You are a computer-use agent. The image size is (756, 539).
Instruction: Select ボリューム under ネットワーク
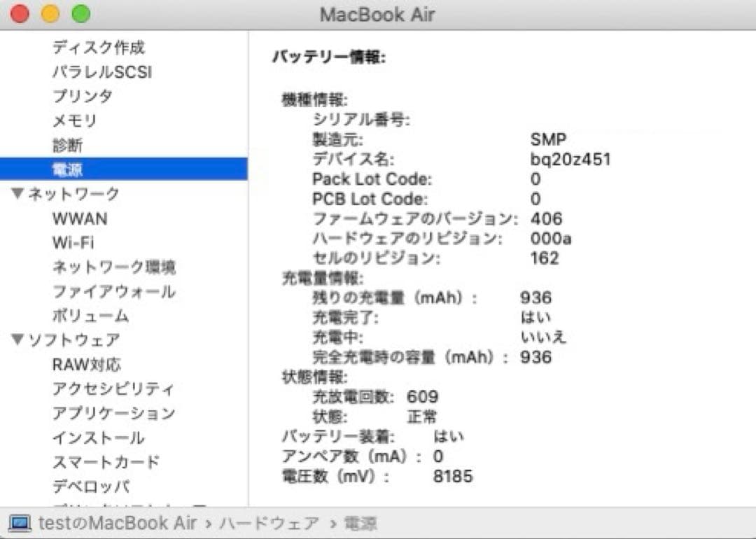tap(90, 316)
